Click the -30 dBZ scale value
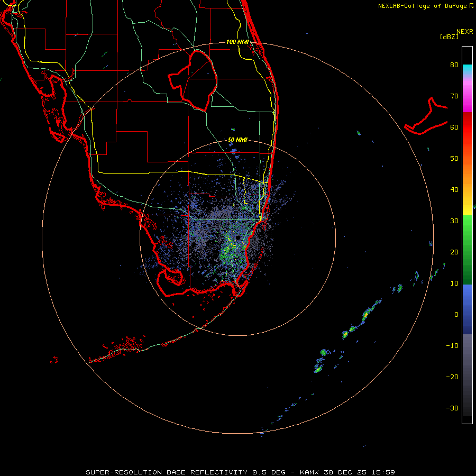476x476 pixels. (x=452, y=408)
